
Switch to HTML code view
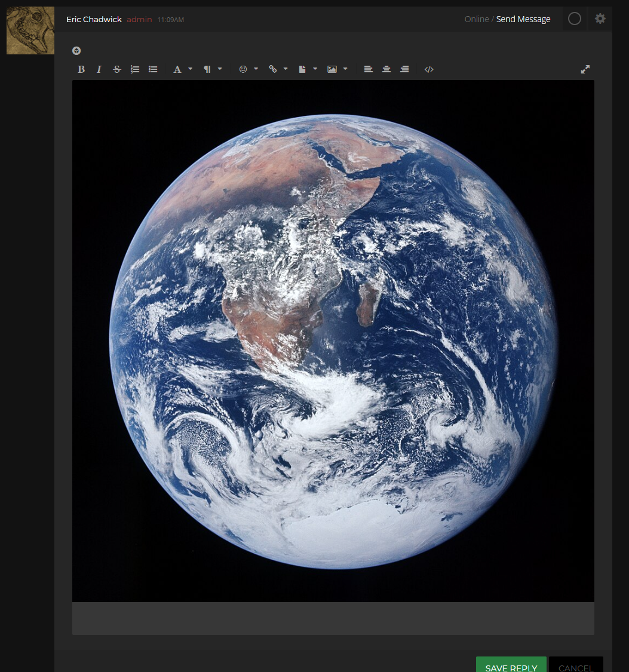pyautogui.click(x=429, y=69)
